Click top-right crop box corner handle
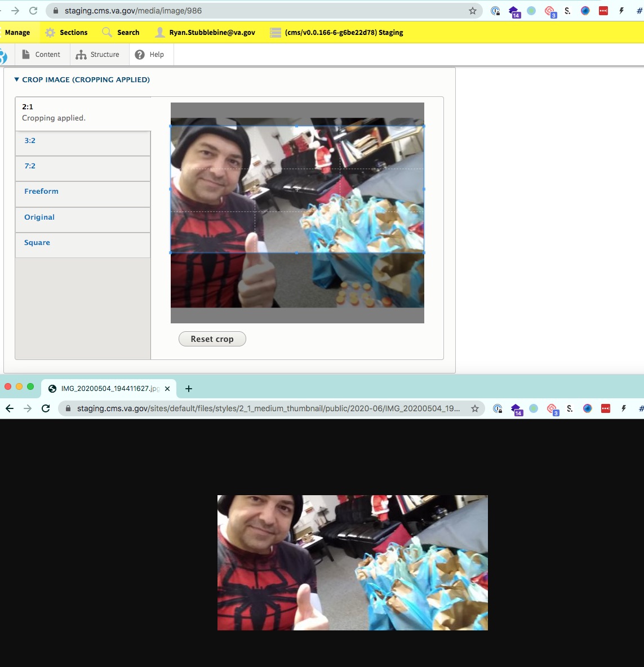This screenshot has width=644, height=667. point(424,126)
